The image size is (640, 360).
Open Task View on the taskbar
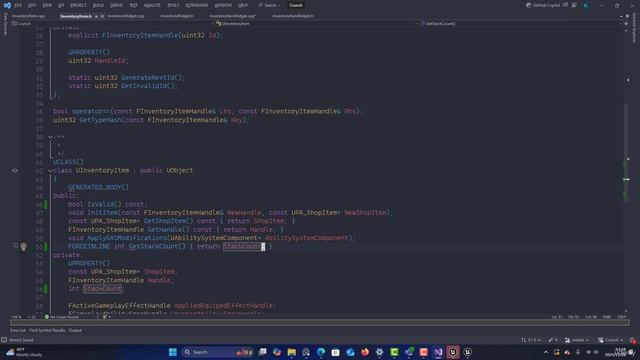[262, 352]
